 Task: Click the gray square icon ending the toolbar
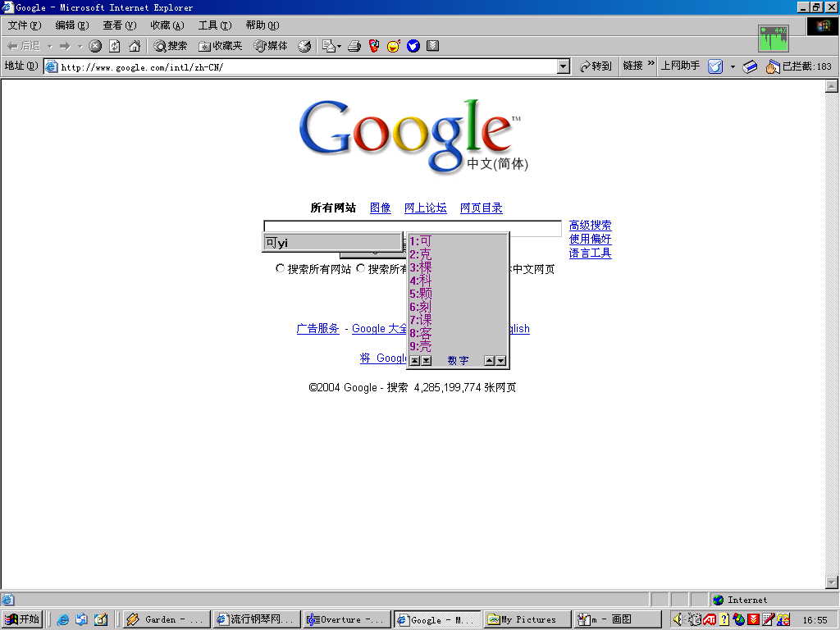pyautogui.click(x=432, y=46)
